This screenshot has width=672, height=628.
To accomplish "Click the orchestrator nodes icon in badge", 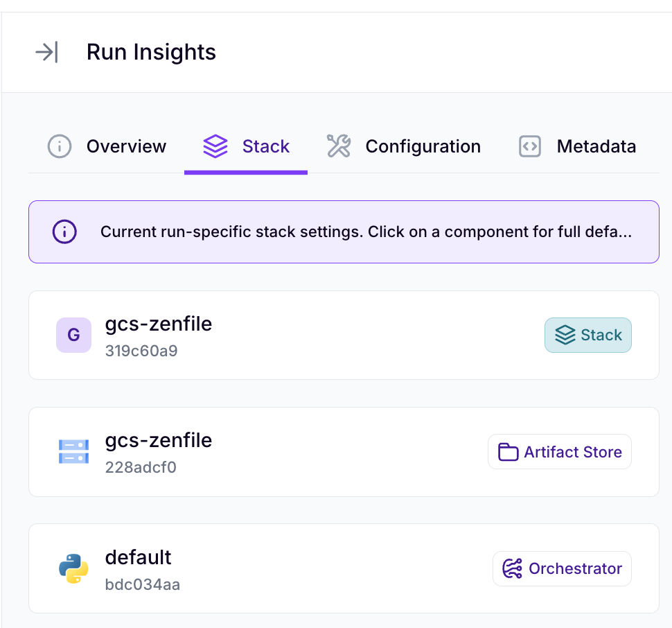I will pos(513,568).
